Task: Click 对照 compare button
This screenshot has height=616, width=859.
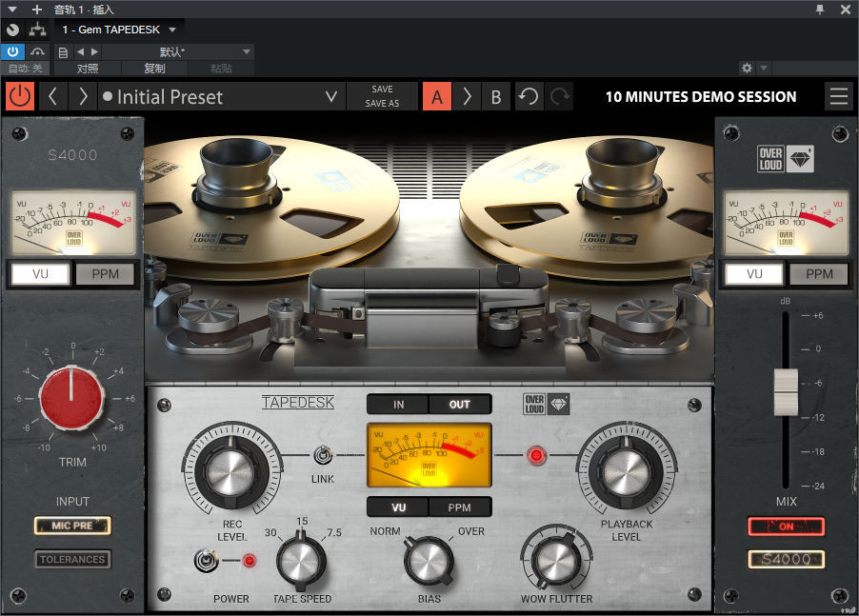Action: coord(88,69)
